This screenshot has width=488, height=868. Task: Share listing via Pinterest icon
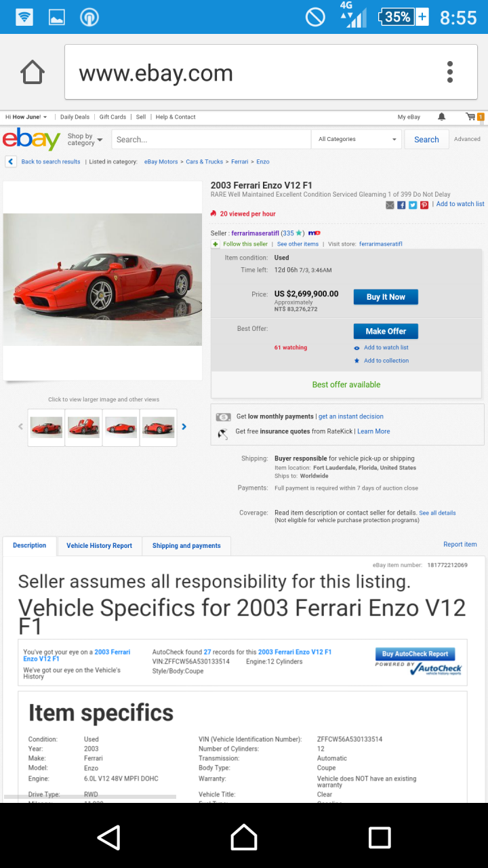coord(424,205)
